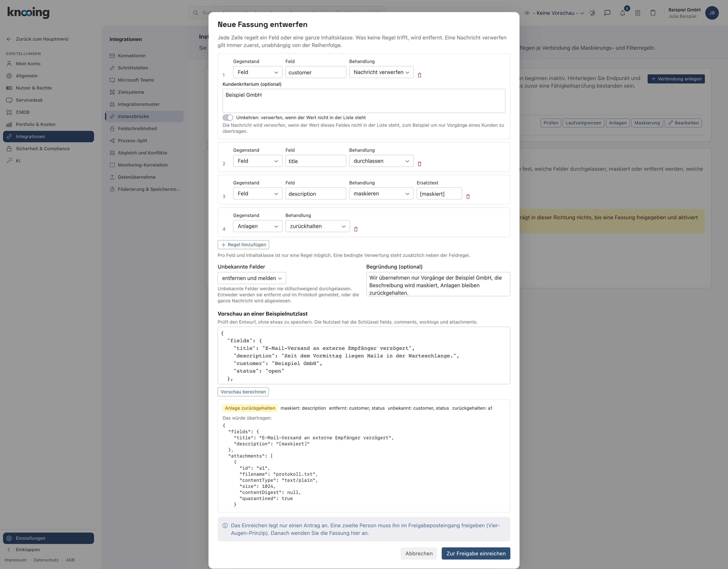This screenshot has width=728, height=569.
Task: Click the Ersatztext field with [maskiert]
Action: [439, 194]
